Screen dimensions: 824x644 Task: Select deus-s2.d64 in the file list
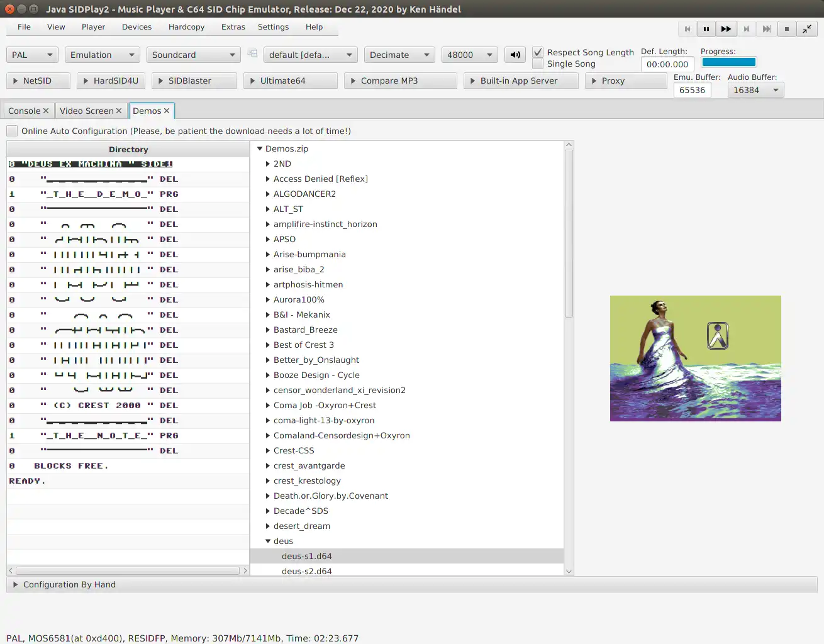click(307, 571)
